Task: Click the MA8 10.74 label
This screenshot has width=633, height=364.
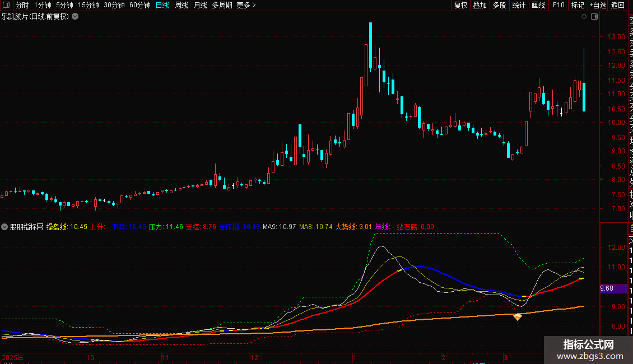Action: pos(316,227)
